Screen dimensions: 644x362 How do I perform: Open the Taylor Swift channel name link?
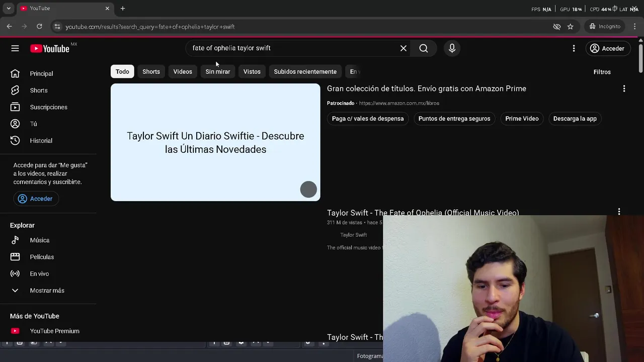pyautogui.click(x=353, y=235)
